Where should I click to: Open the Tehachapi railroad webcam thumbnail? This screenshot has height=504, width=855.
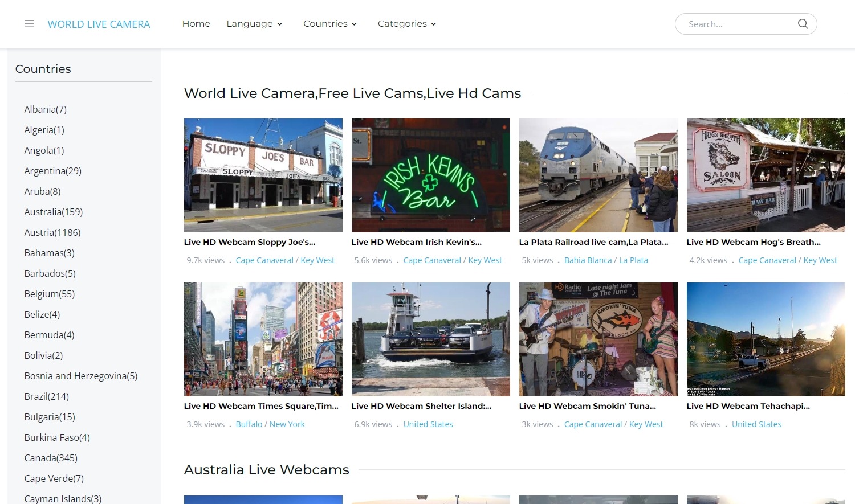(x=766, y=339)
